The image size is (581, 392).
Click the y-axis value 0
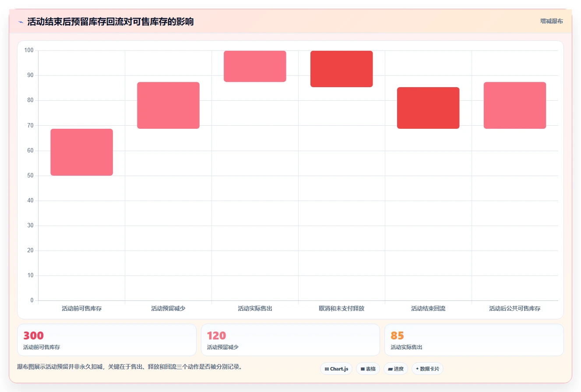click(32, 300)
